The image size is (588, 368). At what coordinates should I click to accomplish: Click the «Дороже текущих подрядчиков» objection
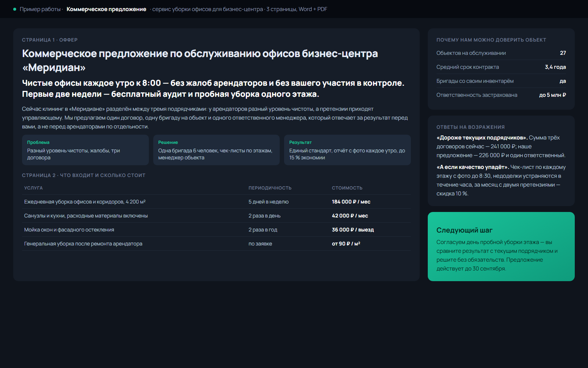coord(501,146)
